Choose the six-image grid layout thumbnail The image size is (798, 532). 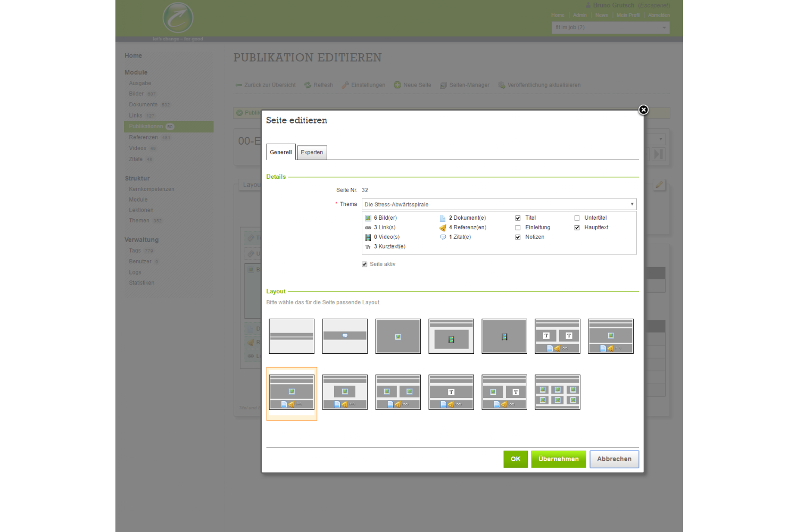pyautogui.click(x=557, y=392)
